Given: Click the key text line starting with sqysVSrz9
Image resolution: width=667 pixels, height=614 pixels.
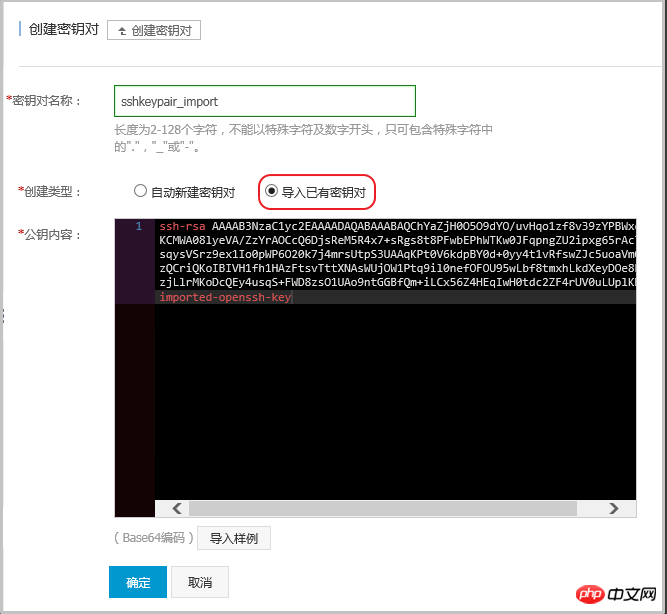Looking at the screenshot, I should click(x=397, y=254).
